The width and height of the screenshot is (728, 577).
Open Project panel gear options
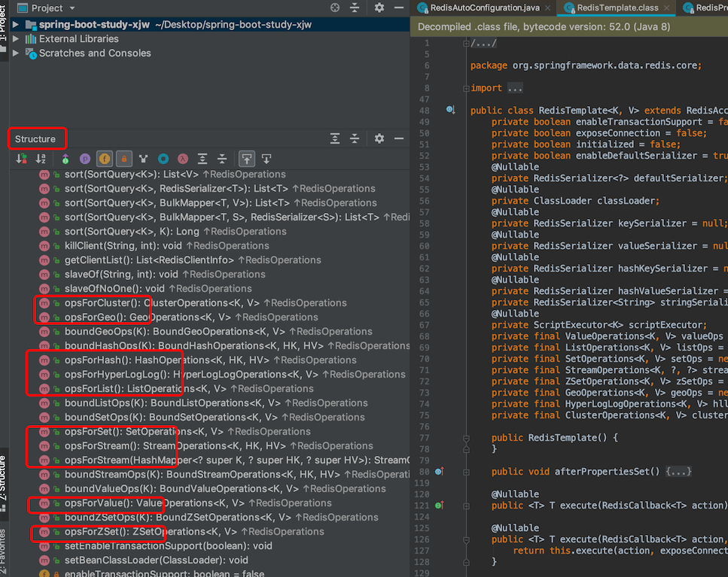pos(379,8)
